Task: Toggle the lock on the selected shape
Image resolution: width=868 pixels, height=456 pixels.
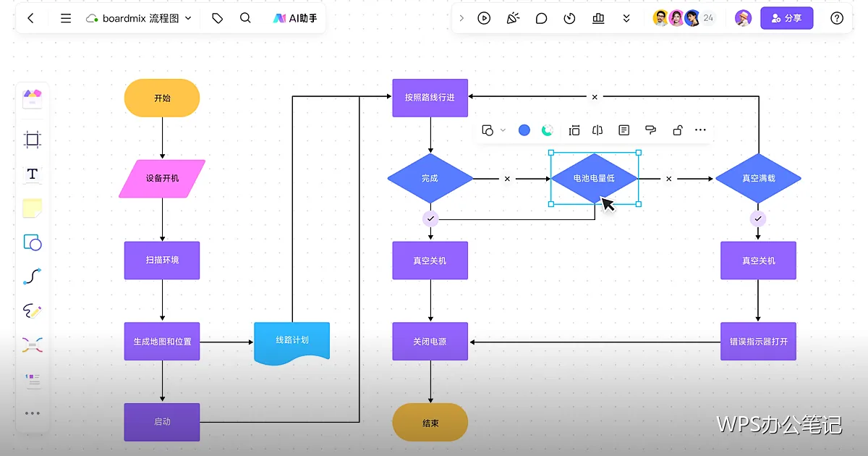Action: click(678, 130)
